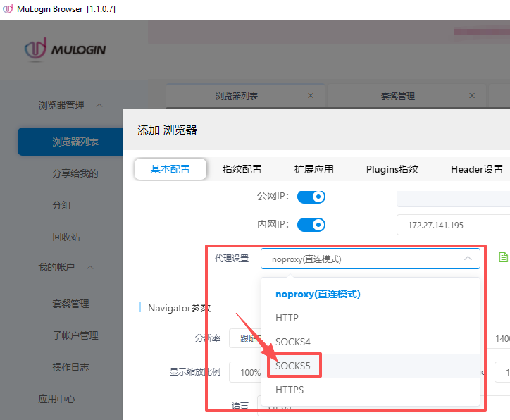Go to the Header设置 tab

(x=476, y=169)
